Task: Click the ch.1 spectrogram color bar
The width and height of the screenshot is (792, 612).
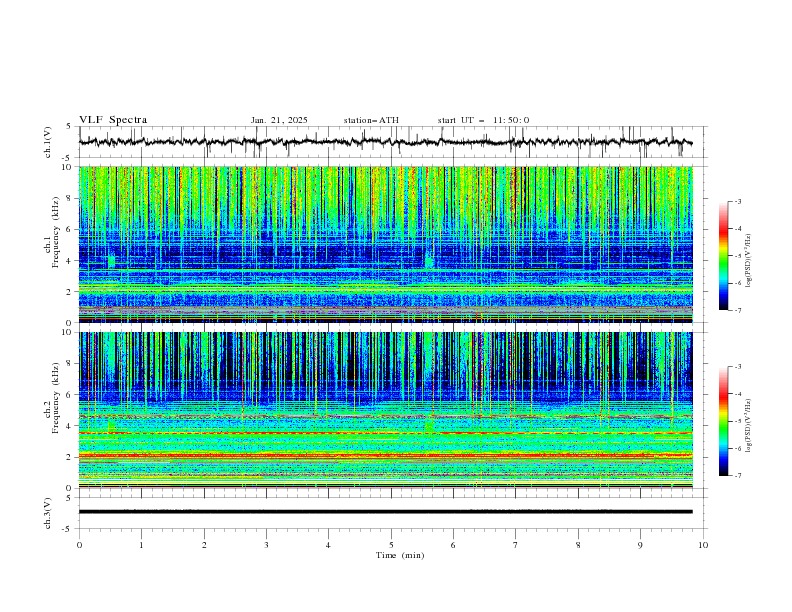Action: (x=724, y=256)
